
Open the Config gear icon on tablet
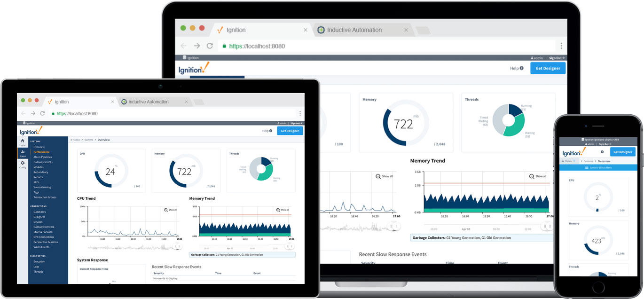[x=23, y=163]
